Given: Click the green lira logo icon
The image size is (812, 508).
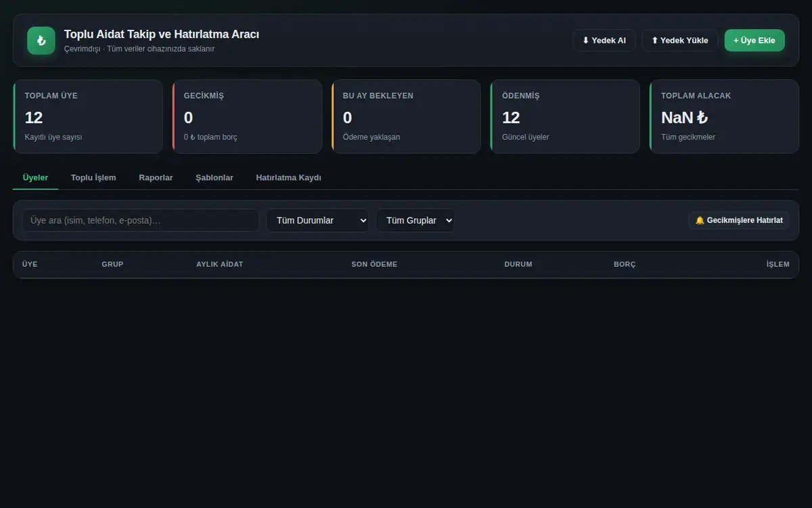Looking at the screenshot, I should coord(41,41).
